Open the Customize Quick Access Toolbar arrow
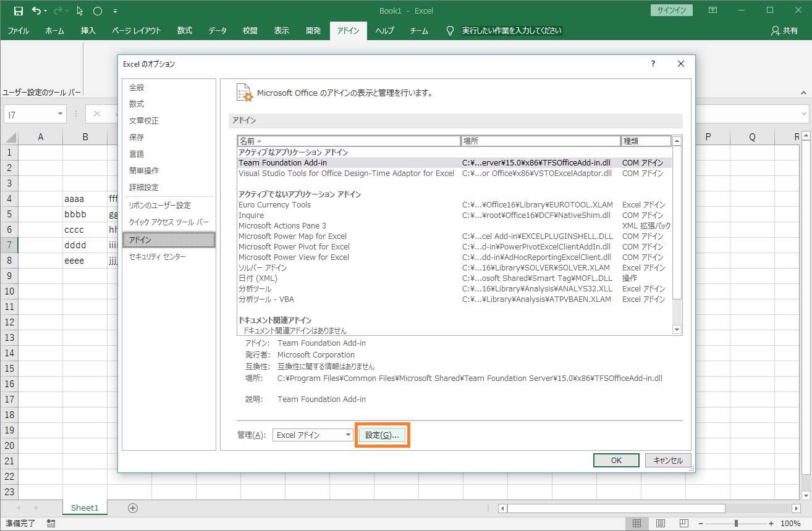This screenshot has width=812, height=531. tap(116, 11)
